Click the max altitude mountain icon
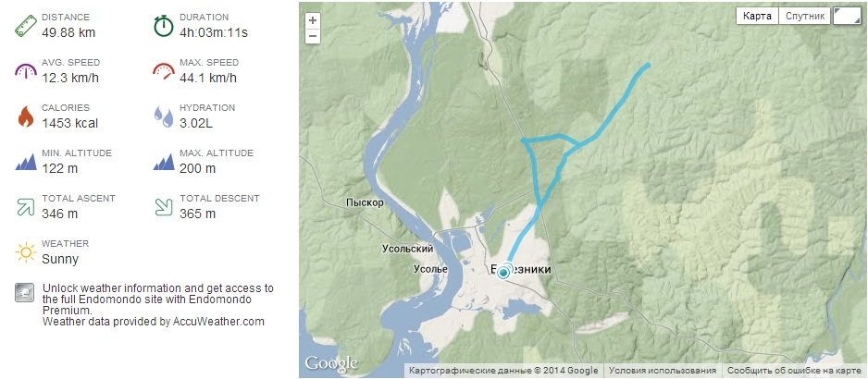The width and height of the screenshot is (868, 379). pos(164,161)
